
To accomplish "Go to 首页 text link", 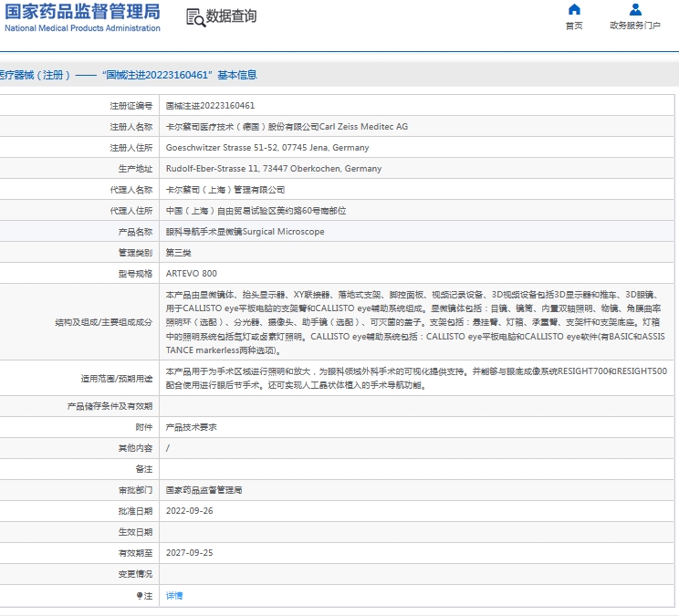I will click(x=573, y=26).
